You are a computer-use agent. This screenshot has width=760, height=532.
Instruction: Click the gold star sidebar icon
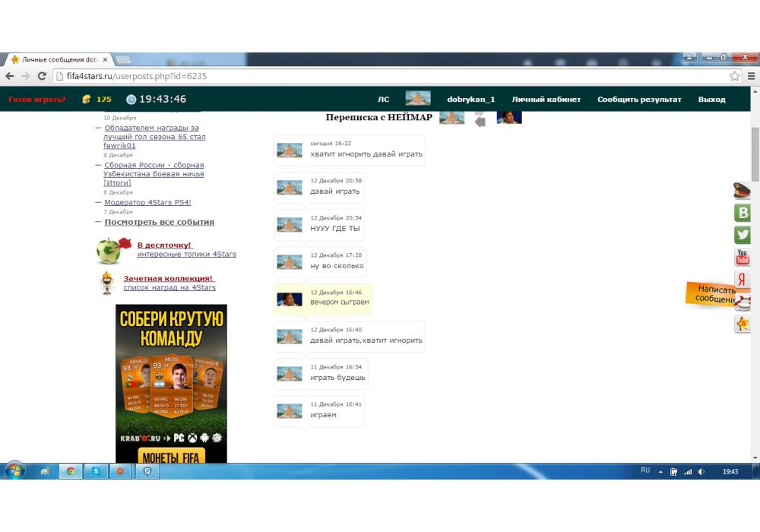[743, 325]
